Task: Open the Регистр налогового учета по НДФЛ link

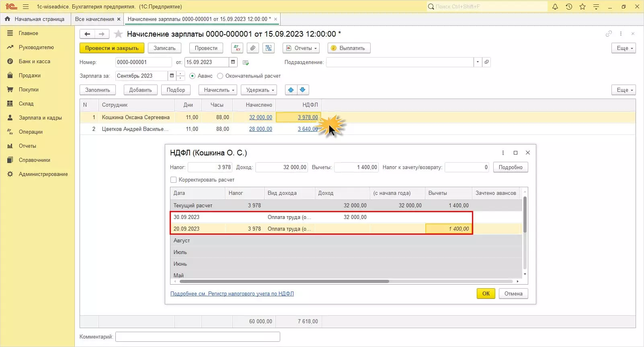Action: pos(232,293)
